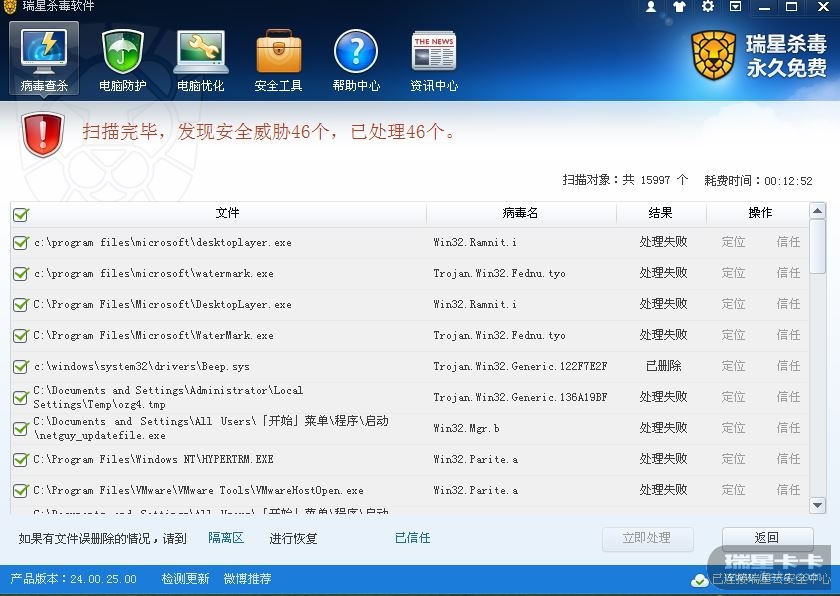Click 定位 for HYPERTRM.EXE row
Image resolution: width=840 pixels, height=596 pixels.
733,459
